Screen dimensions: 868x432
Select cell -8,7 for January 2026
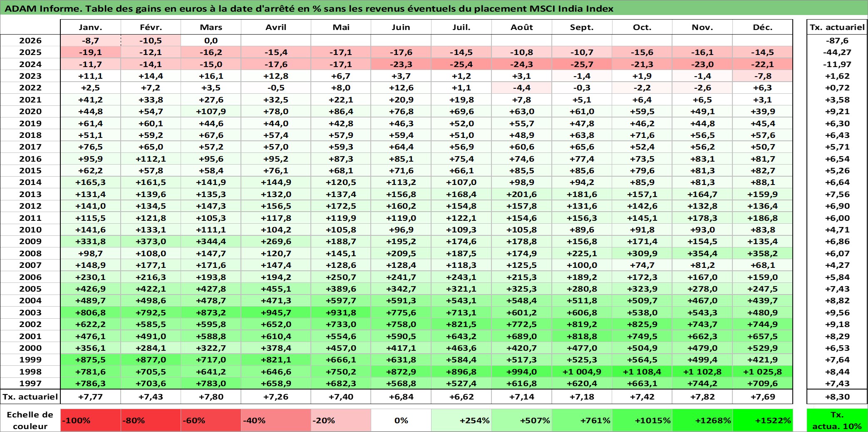click(91, 40)
